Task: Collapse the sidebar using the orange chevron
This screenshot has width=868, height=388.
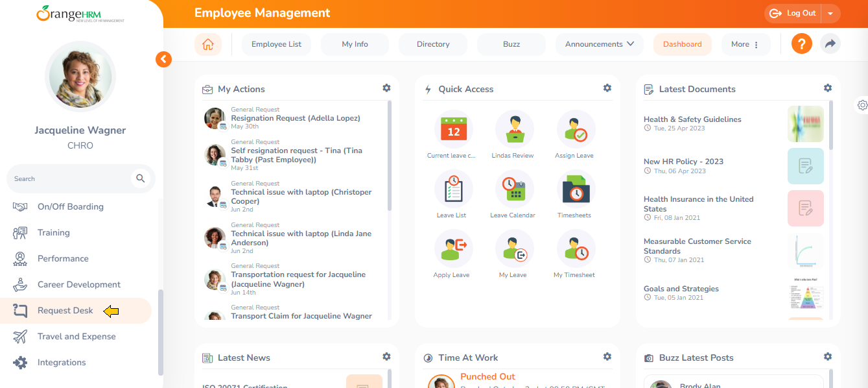Action: pyautogui.click(x=163, y=59)
